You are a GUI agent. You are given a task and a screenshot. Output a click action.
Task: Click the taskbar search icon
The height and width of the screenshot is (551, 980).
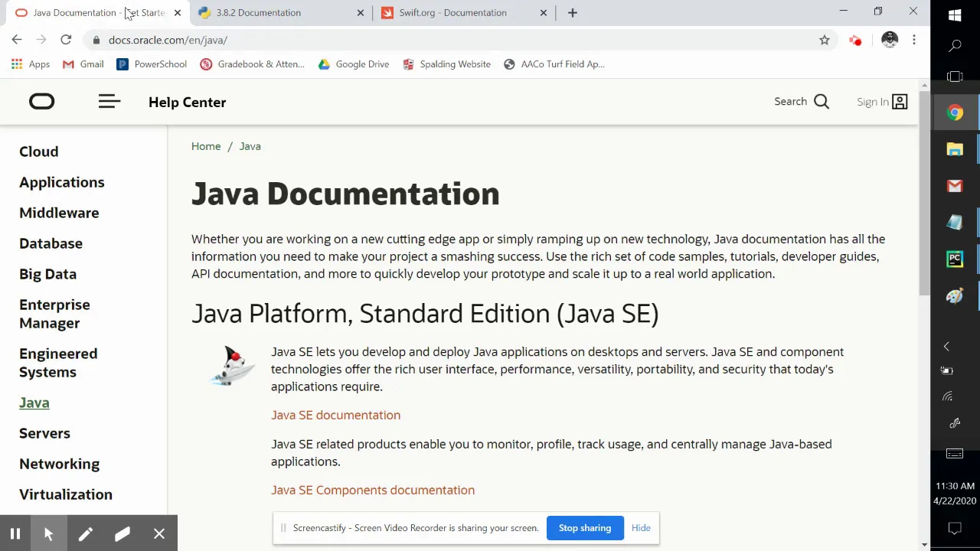[955, 47]
